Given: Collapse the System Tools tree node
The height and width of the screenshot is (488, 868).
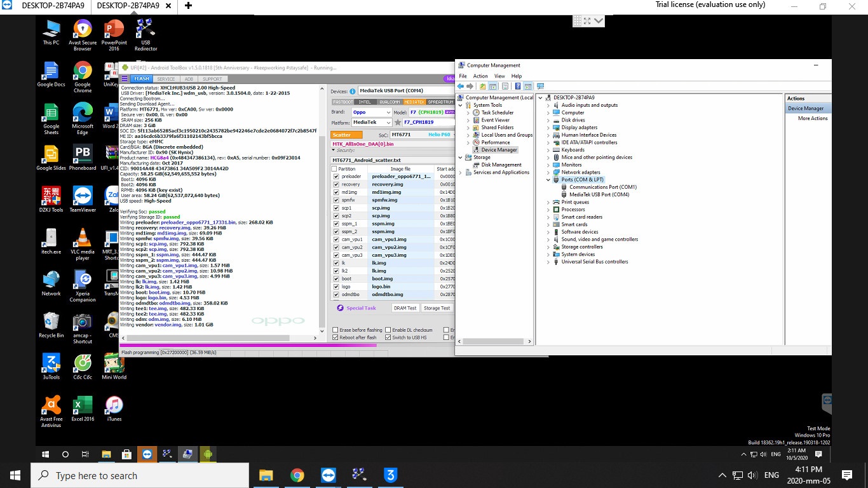Looking at the screenshot, I should coord(461,105).
